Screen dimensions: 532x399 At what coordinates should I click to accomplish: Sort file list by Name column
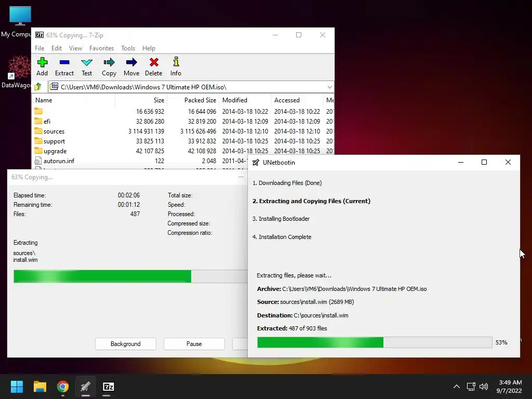click(x=74, y=100)
